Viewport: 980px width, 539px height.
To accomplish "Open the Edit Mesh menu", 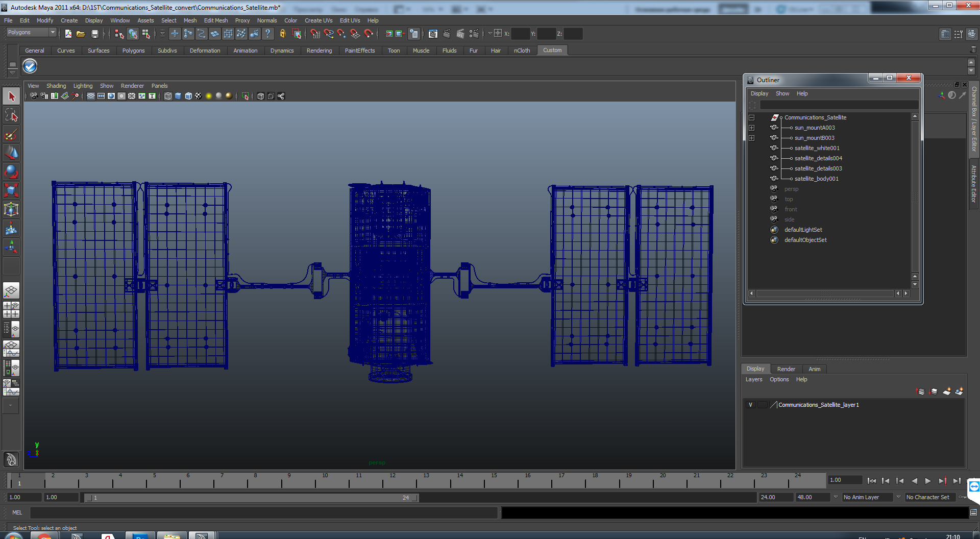I will tap(215, 20).
